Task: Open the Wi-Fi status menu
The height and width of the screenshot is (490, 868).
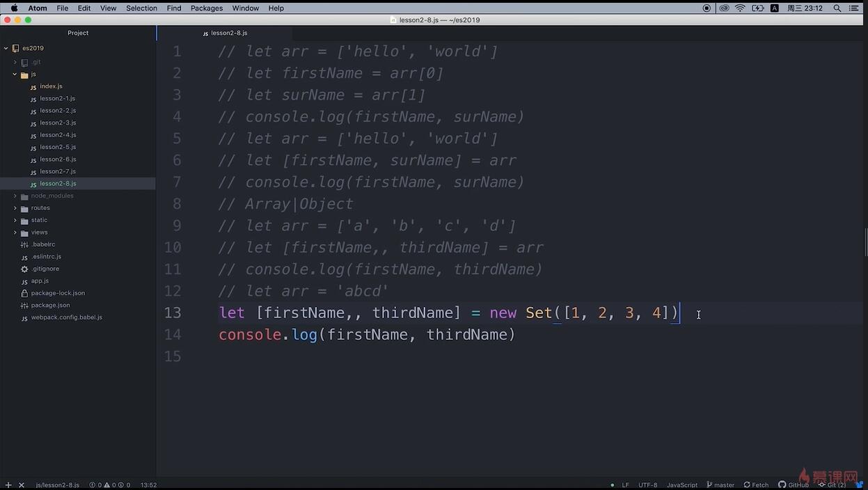Action: [740, 8]
